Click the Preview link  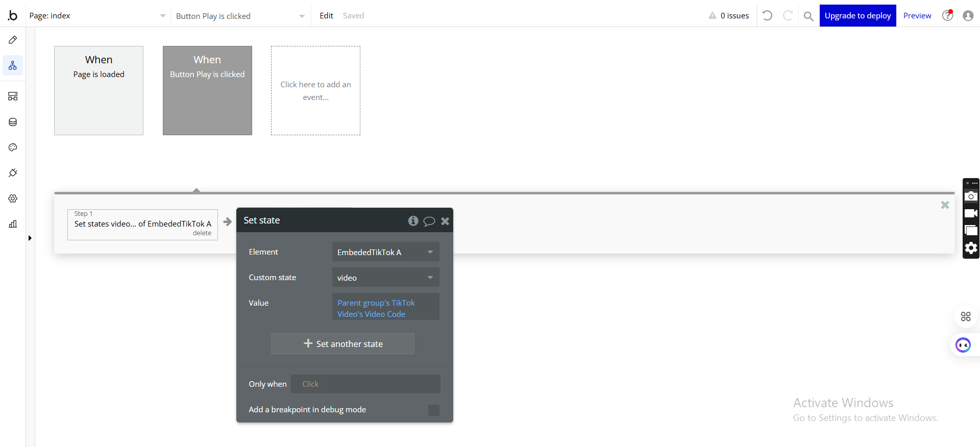[917, 16]
